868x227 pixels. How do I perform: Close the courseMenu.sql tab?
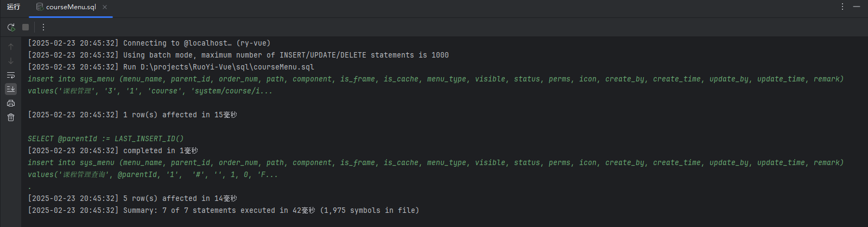pyautogui.click(x=105, y=7)
